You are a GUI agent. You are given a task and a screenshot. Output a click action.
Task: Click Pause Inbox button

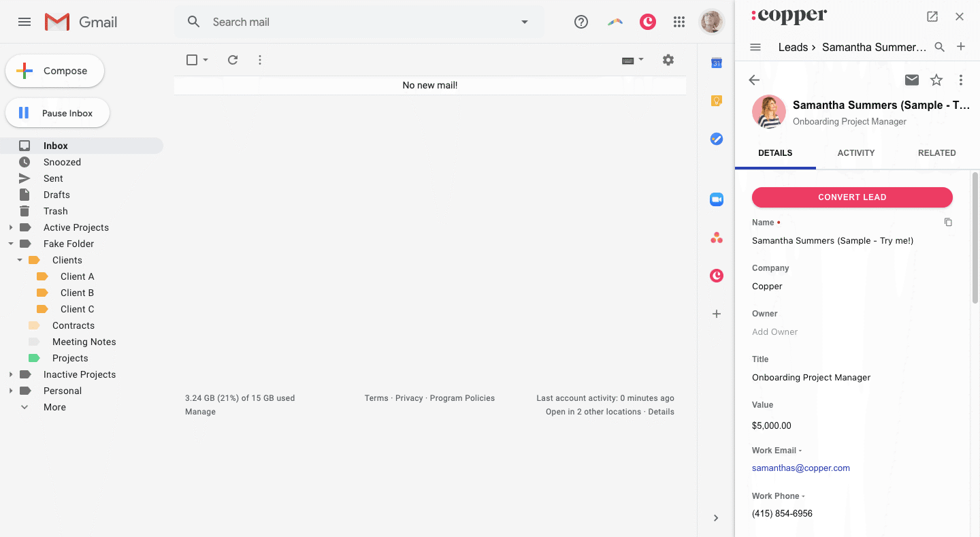[x=57, y=113]
